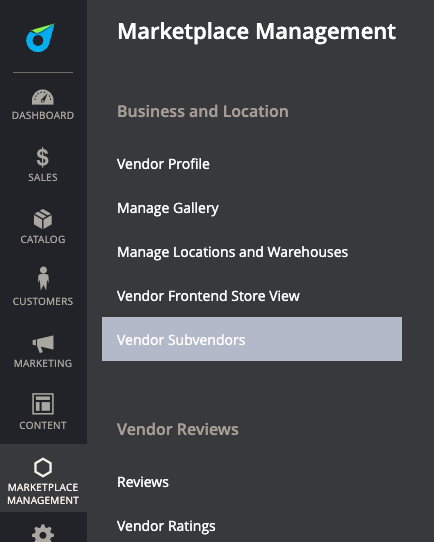Open Sales via the dollar sign icon
The image size is (434, 542).
coord(43,157)
